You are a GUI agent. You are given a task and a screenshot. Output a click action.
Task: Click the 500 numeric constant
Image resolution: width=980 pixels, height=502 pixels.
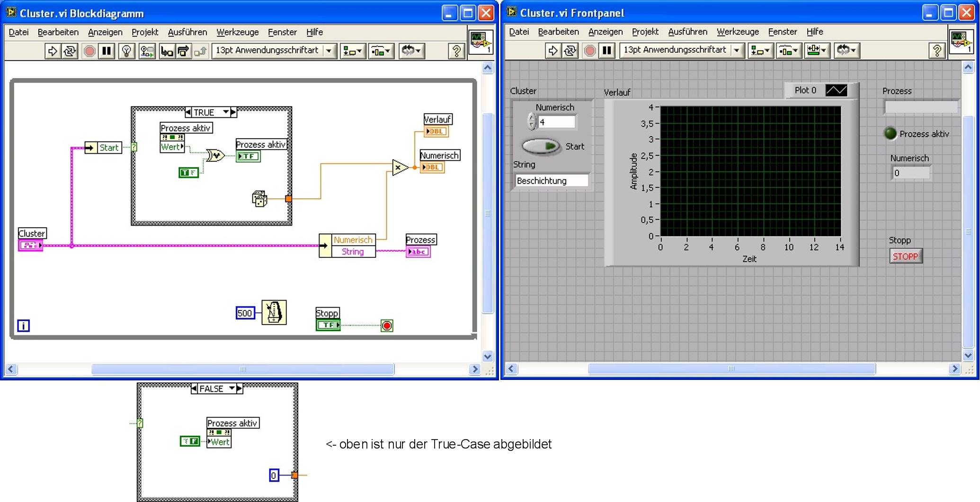click(x=245, y=313)
